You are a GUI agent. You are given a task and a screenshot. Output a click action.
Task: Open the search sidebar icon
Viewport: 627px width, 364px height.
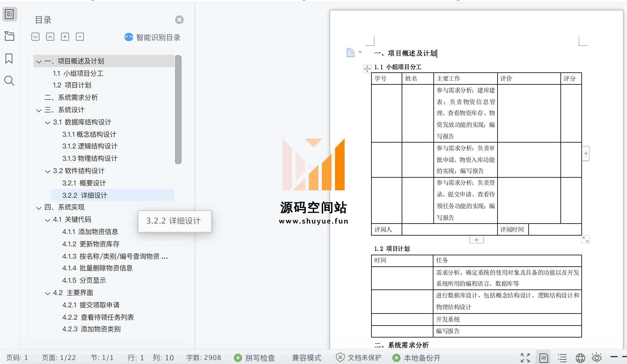pyautogui.click(x=9, y=81)
